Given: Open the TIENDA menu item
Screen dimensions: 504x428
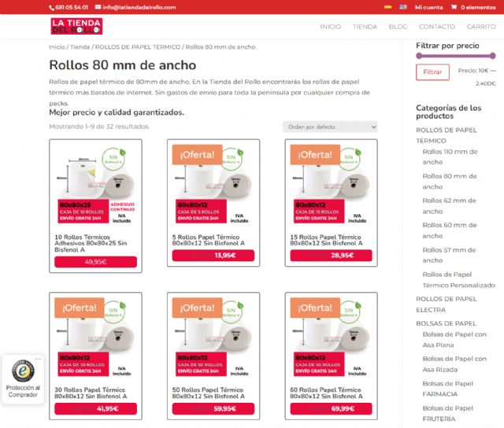Looking at the screenshot, I should click(365, 27).
